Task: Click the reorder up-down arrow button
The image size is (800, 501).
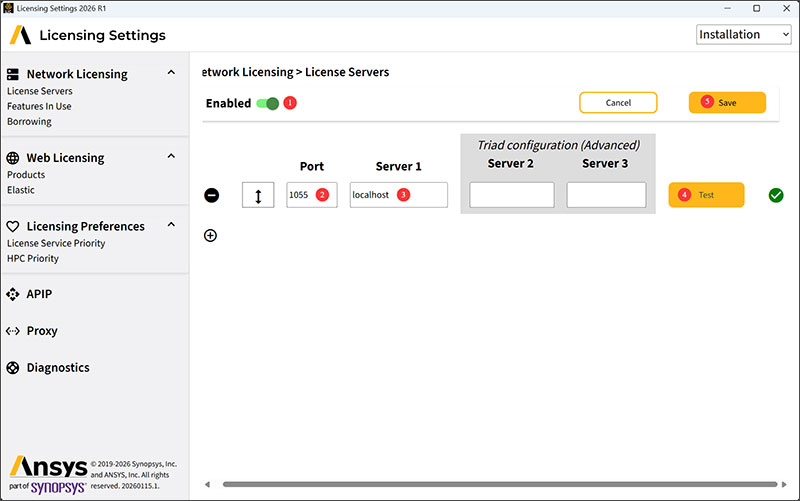Action: click(258, 195)
